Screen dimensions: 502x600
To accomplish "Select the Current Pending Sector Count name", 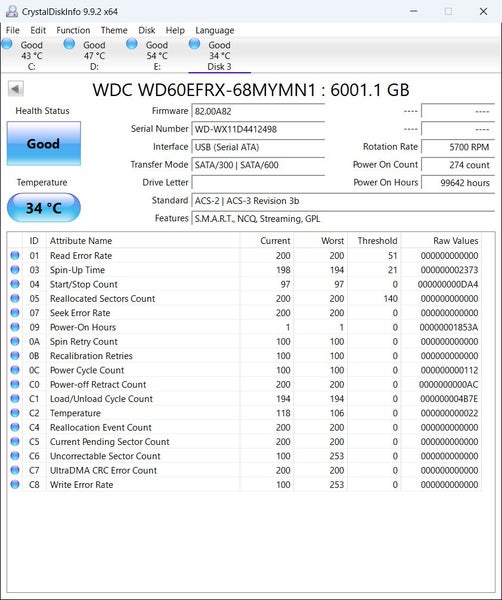I will click(110, 442).
